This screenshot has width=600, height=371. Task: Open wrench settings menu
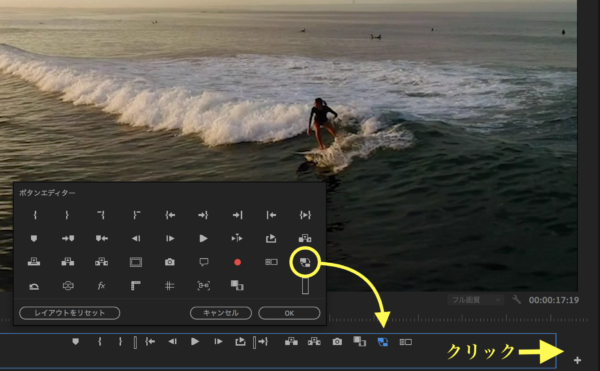(x=516, y=299)
